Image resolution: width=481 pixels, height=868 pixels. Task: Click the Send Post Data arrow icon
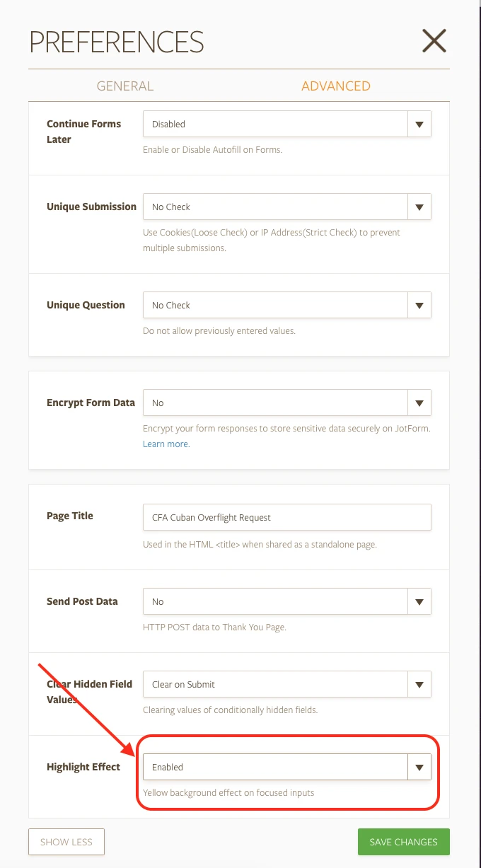419,601
